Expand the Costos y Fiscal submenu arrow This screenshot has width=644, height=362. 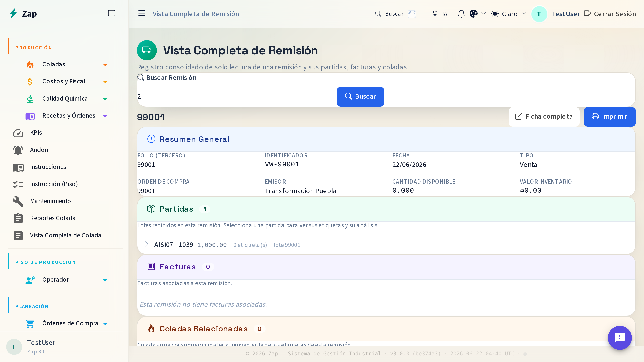[x=105, y=82]
